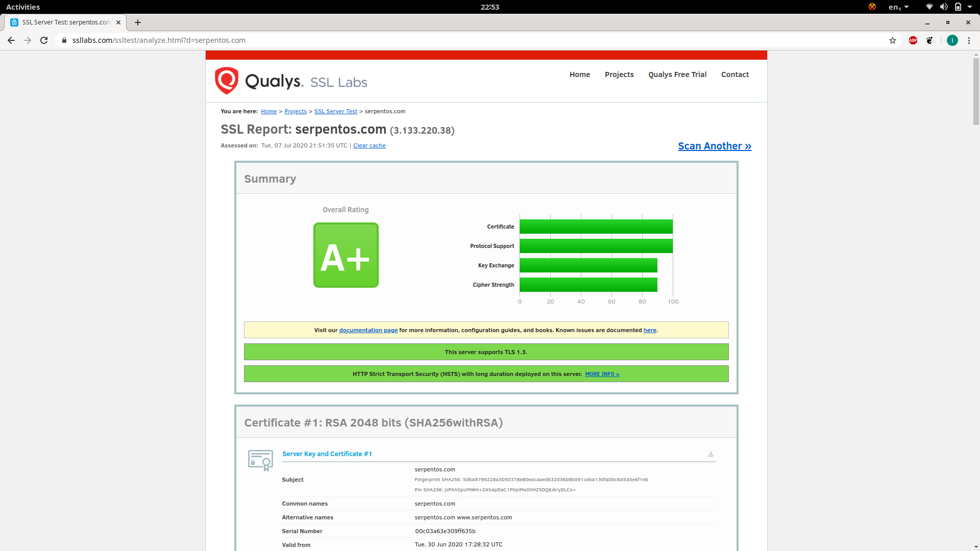This screenshot has width=980, height=551.
Task: Click the Qualys SSL Labs logo
Action: click(x=291, y=81)
